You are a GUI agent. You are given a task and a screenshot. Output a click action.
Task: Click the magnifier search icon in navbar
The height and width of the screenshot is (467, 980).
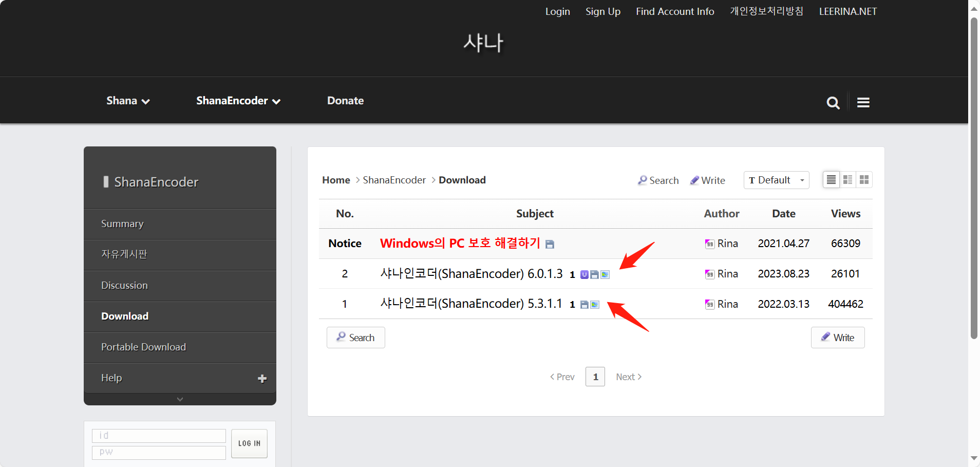pos(833,103)
